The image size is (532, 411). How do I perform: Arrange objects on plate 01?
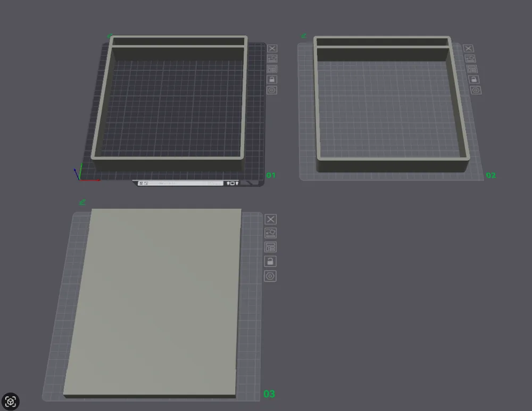[272, 69]
